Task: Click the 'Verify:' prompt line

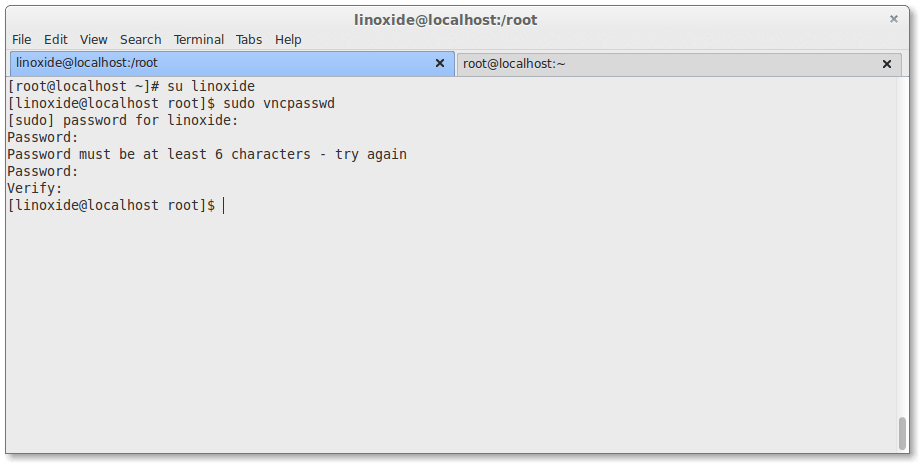Action: [x=35, y=188]
